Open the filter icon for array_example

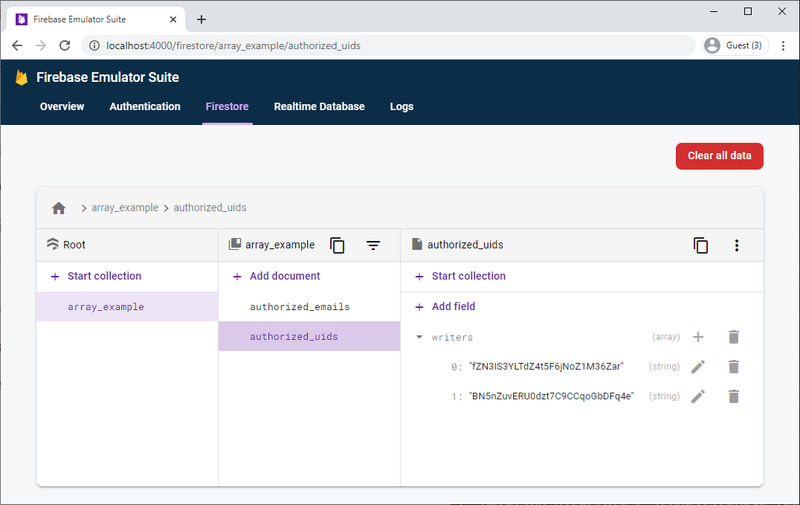click(373, 245)
